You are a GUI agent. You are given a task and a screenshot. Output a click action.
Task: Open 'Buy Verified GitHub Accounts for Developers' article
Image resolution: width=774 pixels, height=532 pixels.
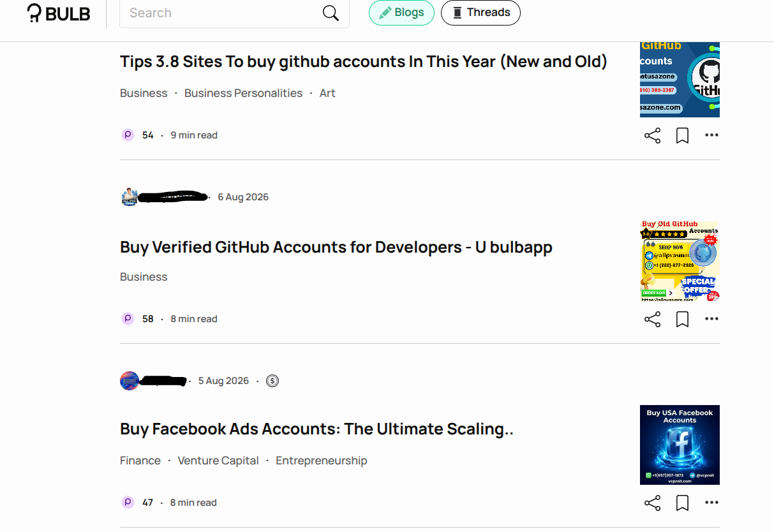point(336,247)
